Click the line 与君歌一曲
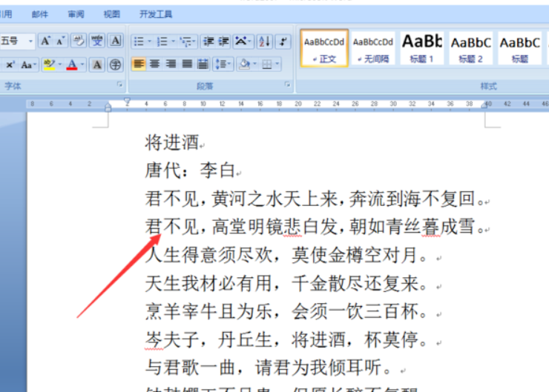The height and width of the screenshot is (392, 549). 269,368
